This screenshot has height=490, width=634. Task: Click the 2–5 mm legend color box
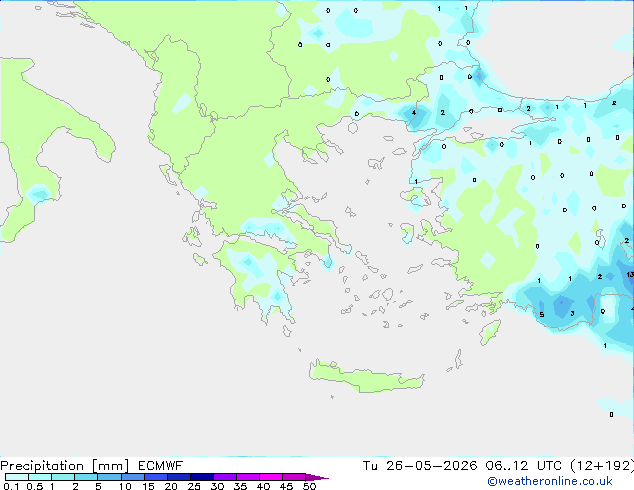(86, 477)
